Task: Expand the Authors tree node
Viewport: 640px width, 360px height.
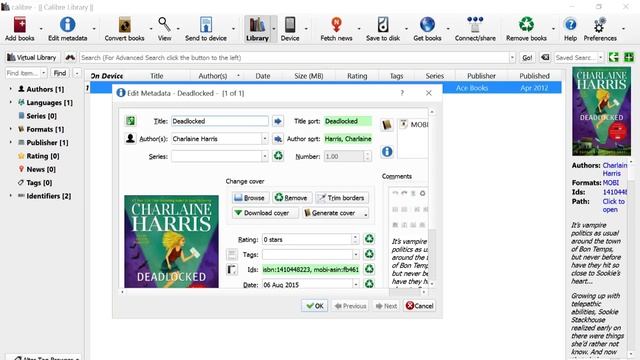Action: coord(11,89)
